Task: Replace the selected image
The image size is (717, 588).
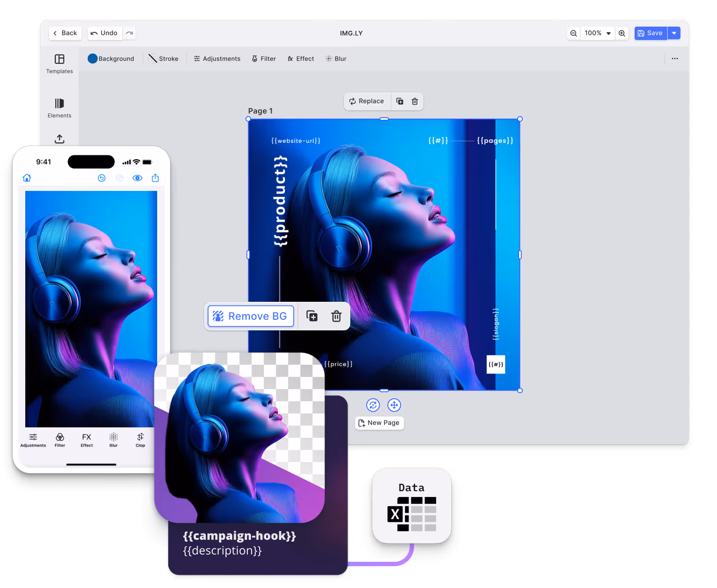Action: click(367, 101)
